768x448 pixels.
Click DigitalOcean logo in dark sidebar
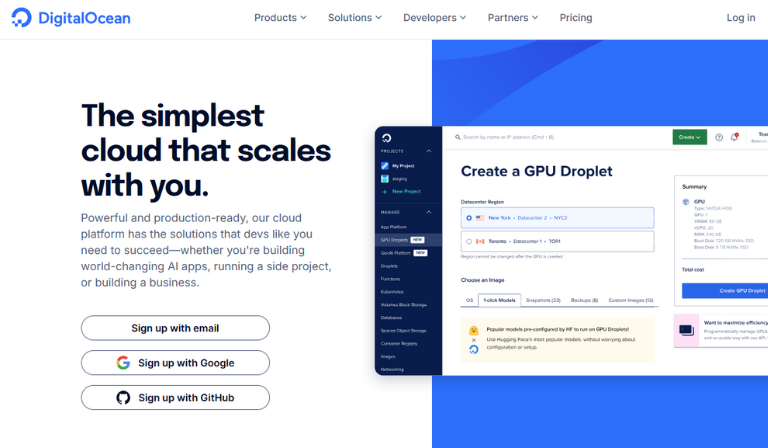386,138
